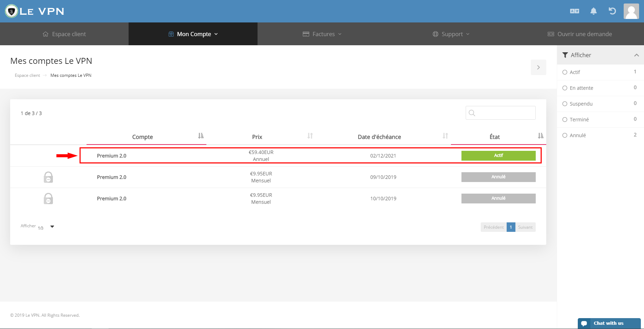Click the 02/12/2021 due date cell
Screen dimensions: 644x329
[383, 156]
